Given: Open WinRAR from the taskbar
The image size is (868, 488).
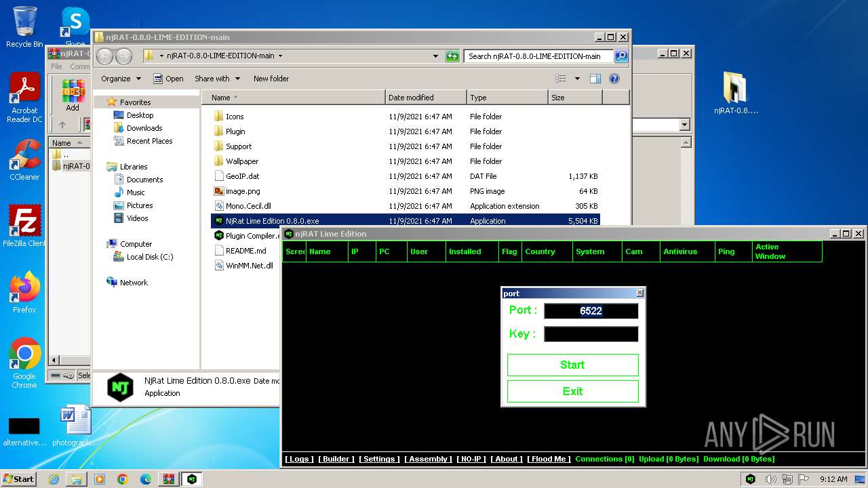Looking at the screenshot, I should pyautogui.click(x=168, y=479).
